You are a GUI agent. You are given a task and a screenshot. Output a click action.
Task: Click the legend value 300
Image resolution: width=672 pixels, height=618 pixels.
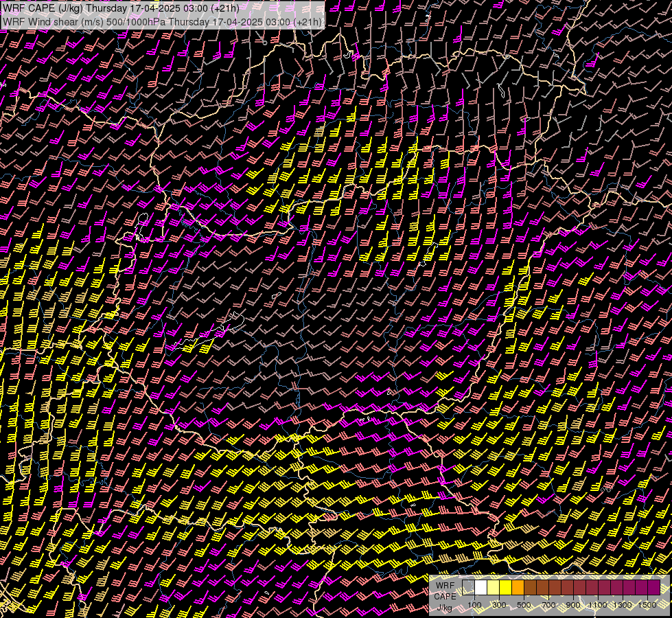tap(499, 605)
